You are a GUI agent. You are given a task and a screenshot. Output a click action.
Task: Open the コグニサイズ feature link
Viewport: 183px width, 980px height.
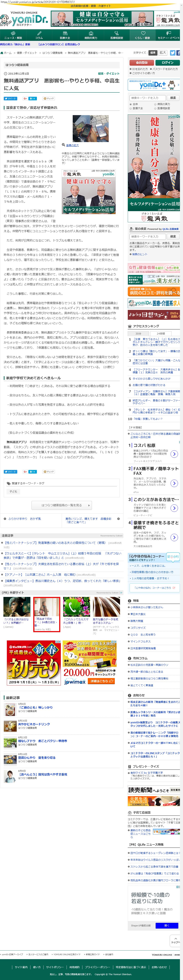click(138, 628)
